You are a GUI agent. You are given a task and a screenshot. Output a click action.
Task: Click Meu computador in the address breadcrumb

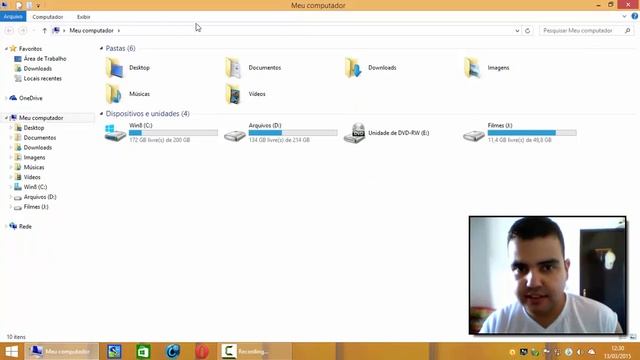91,31
